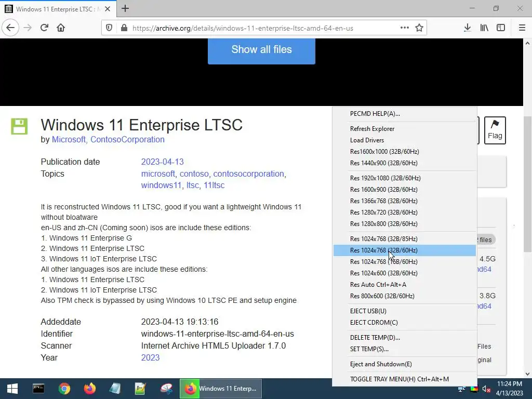
Task: Open the 2023 year link
Action: (150, 357)
